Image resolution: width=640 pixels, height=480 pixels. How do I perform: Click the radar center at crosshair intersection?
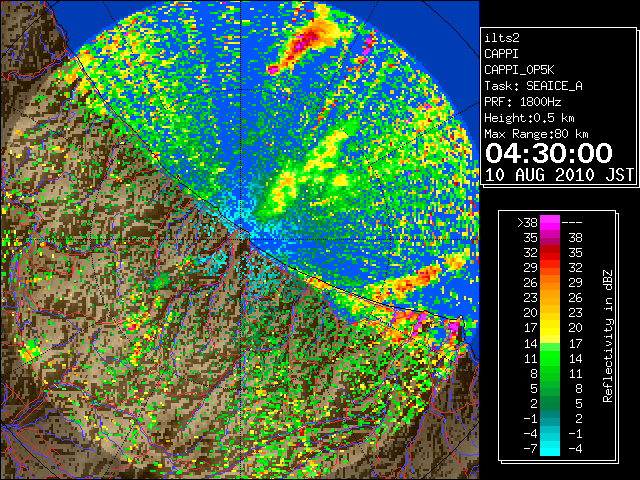click(x=241, y=239)
